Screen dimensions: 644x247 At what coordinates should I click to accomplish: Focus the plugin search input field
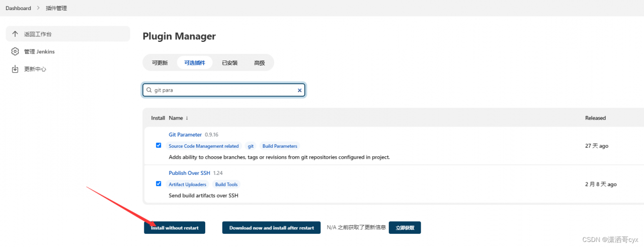coord(224,90)
